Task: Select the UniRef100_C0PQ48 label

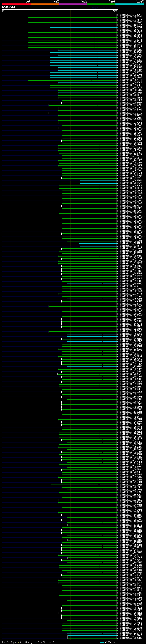Action: click(131, 82)
